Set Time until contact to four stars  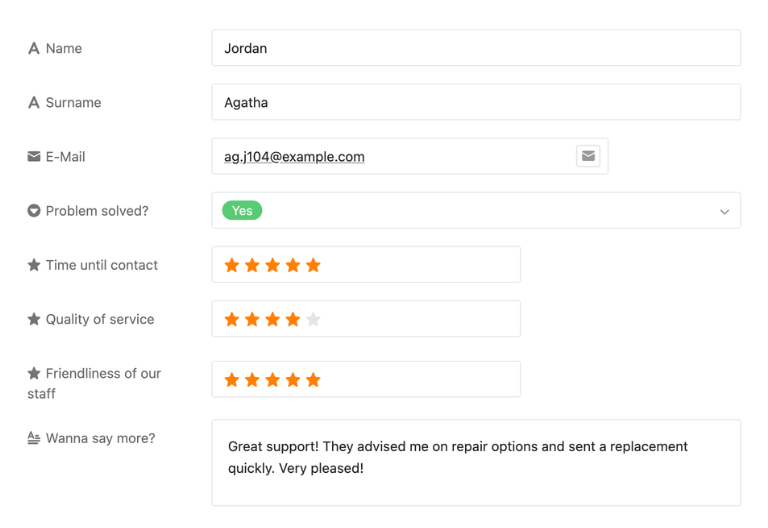click(x=293, y=265)
